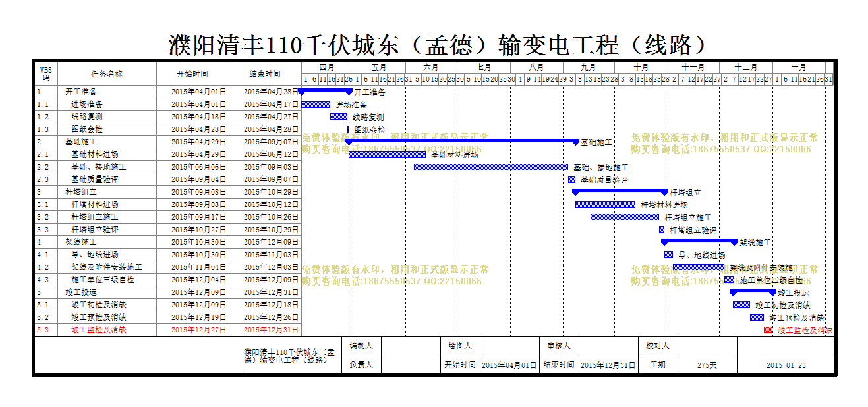Viewport: 868px width, 407px height.
Task: Click the blue Gantt bar for 进场准备
Action: (x=316, y=104)
